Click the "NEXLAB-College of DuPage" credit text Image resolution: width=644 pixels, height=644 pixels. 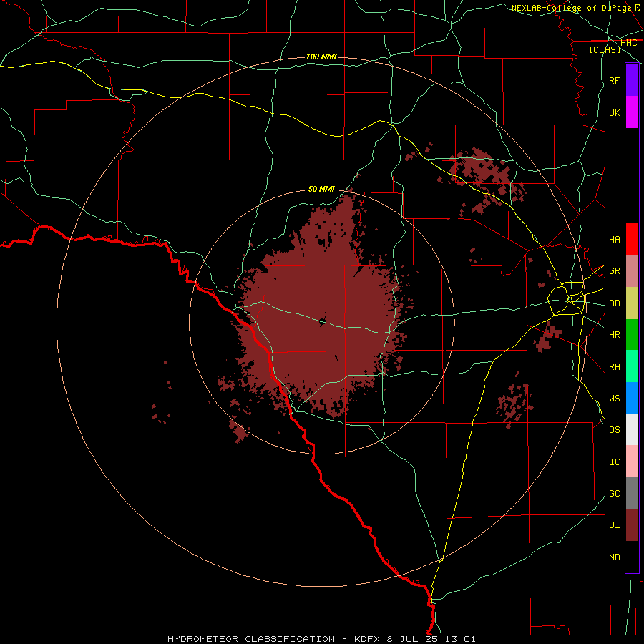571,8
